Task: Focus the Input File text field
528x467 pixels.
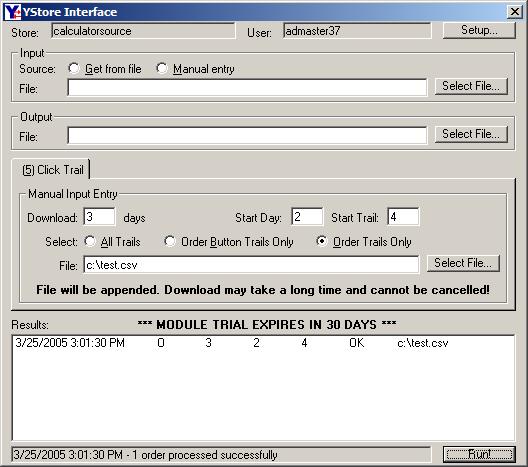Action: click(x=247, y=88)
